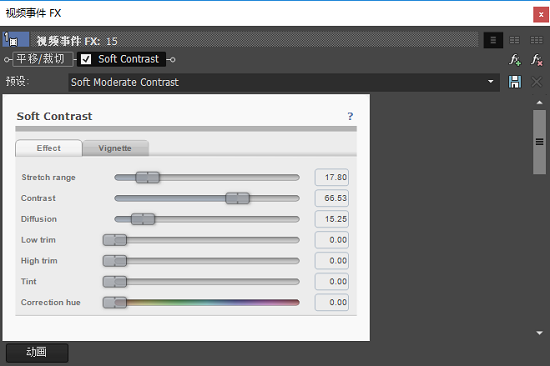Switch to the single-column list view icon
The height and width of the screenshot is (366, 550).
pos(493,40)
